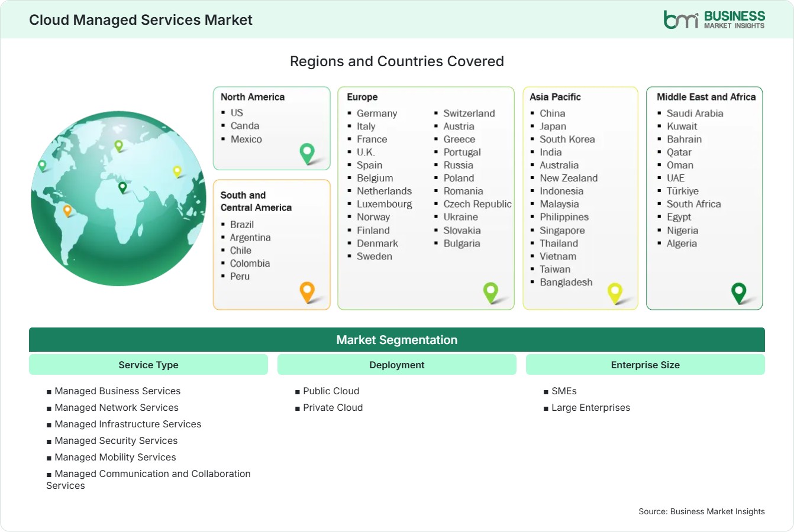
Task: Click 'Regions and Countries Covered' heading
Action: [x=397, y=61]
